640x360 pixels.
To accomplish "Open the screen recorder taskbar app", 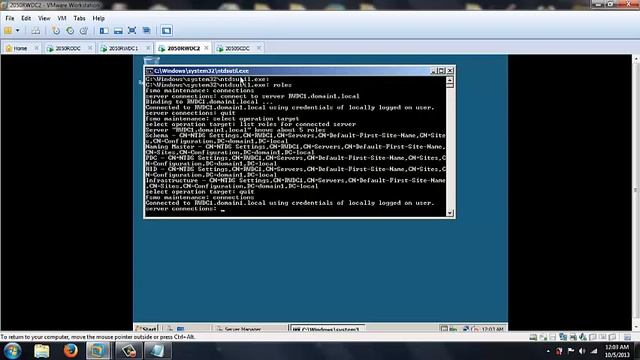I will (x=128, y=351).
